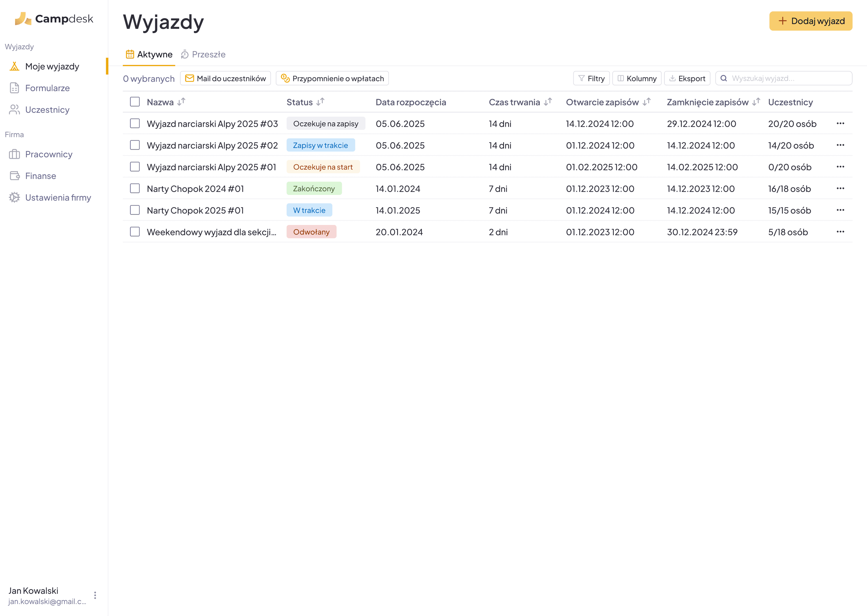Switch to the Przeszłe tab
The height and width of the screenshot is (616, 867).
203,55
